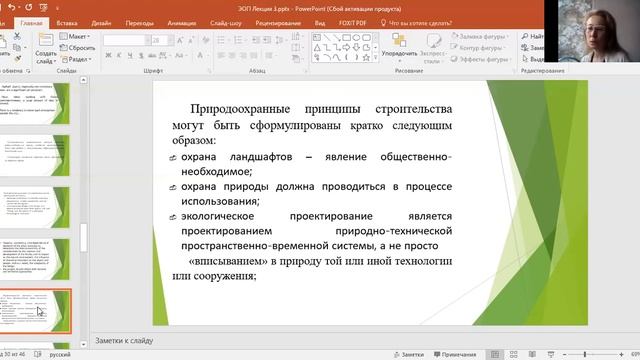The width and height of the screenshot is (640, 360).
Task: Select the Format Painter brush icon
Action: coord(17,59)
